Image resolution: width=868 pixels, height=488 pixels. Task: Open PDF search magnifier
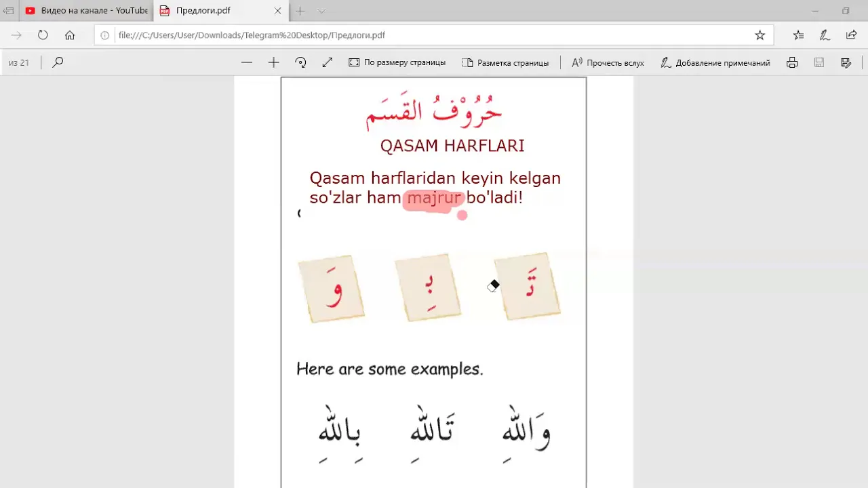click(x=58, y=62)
